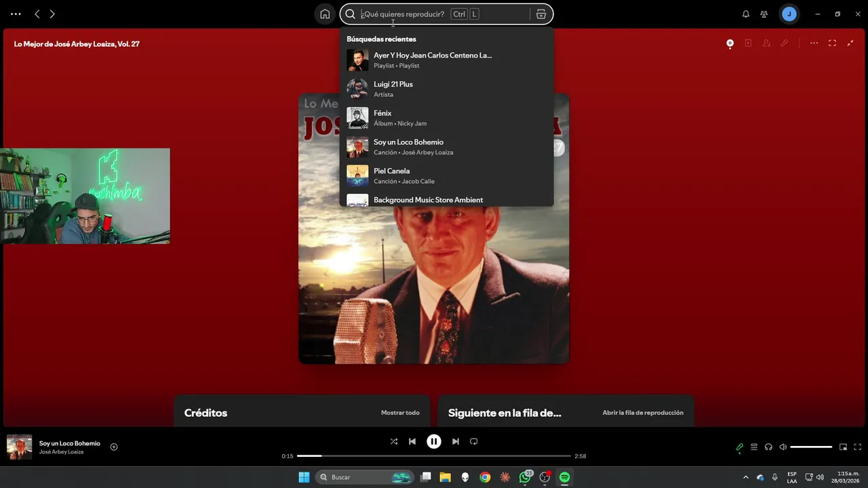Click system tray microphone icon

pos(774,477)
